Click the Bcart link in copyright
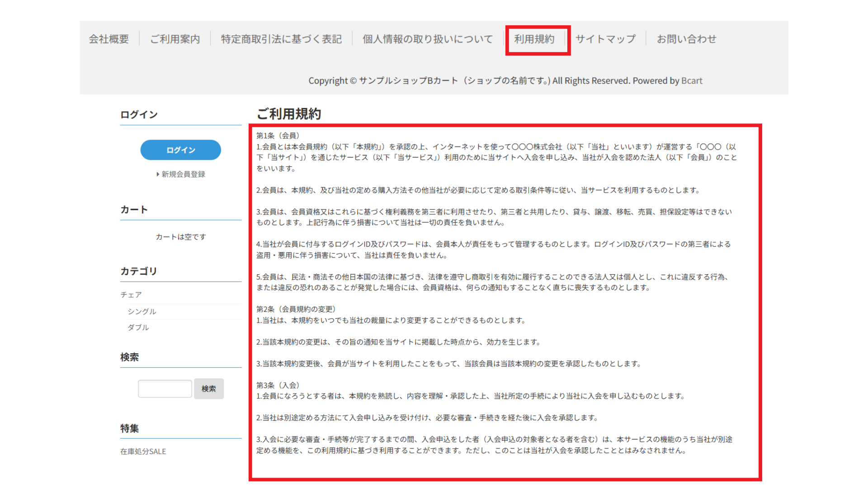Viewport: 868px width, 488px height. point(692,81)
